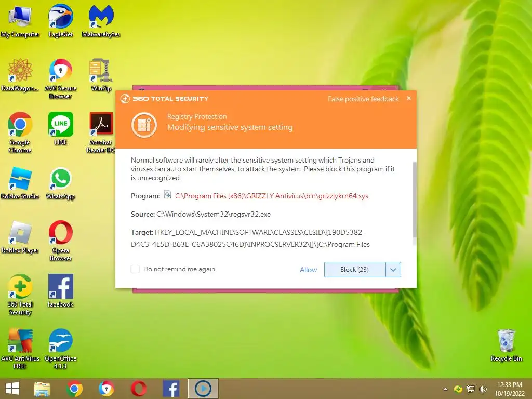Show hidden system tray icons
Screen dimensions: 532x399
(x=445, y=389)
